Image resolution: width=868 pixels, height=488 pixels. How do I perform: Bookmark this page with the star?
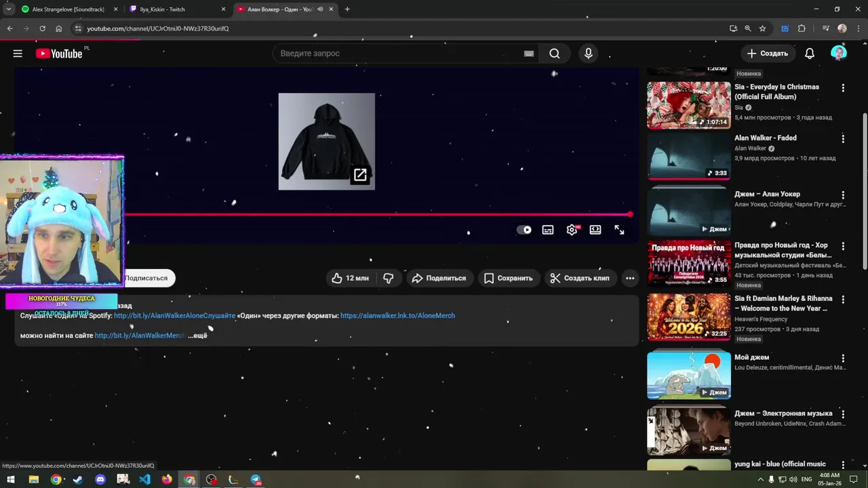(763, 28)
